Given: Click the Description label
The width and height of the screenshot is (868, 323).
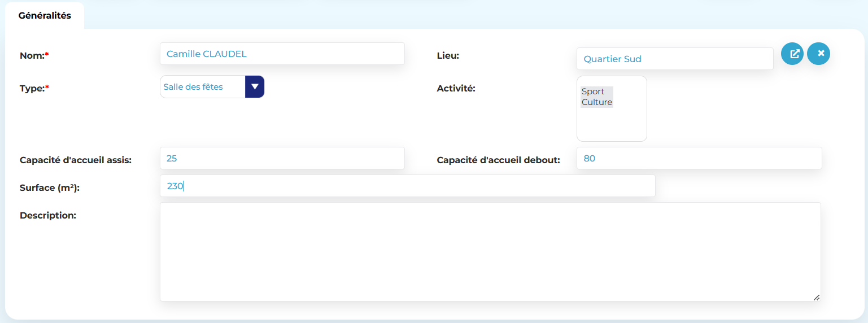Looking at the screenshot, I should 47,215.
